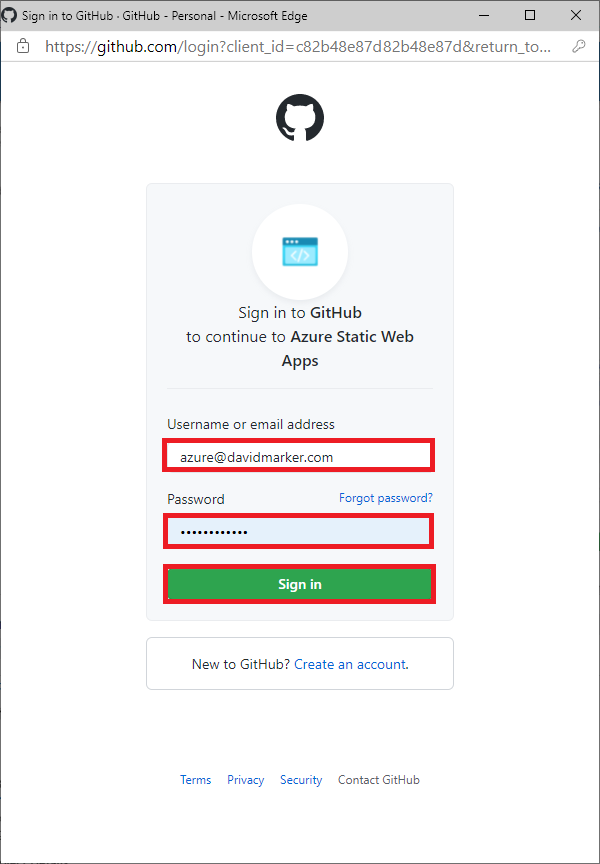Click the Azure Static Web Apps icon

click(300, 251)
